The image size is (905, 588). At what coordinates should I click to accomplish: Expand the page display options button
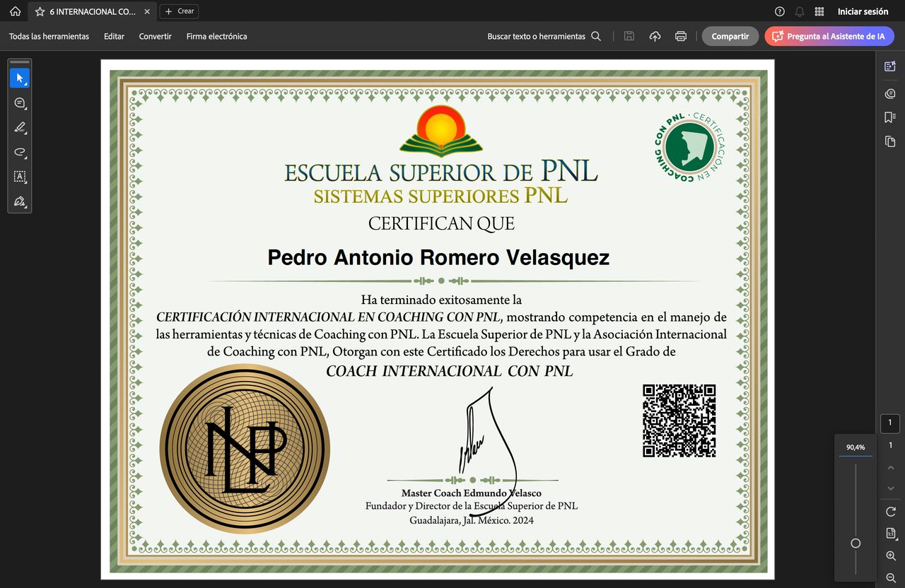click(891, 534)
